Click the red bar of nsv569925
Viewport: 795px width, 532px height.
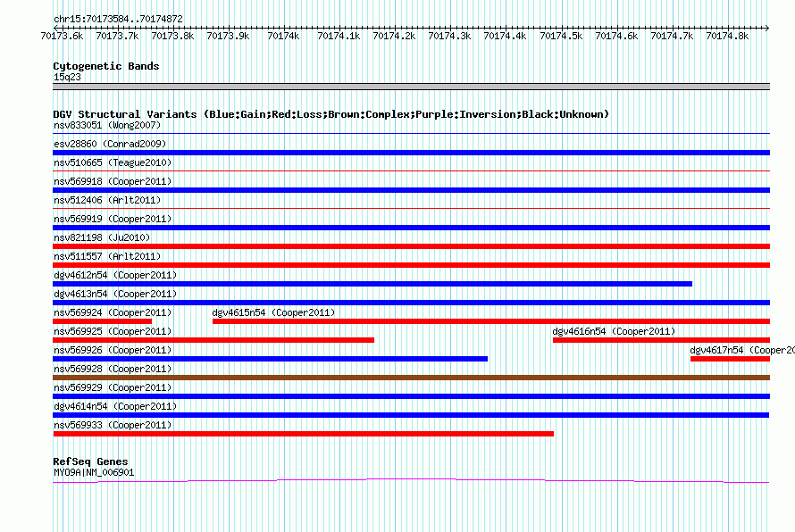(x=213, y=340)
